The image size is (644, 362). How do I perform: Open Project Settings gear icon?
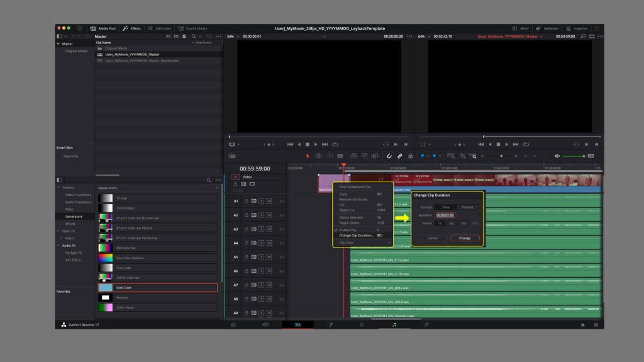(596, 325)
